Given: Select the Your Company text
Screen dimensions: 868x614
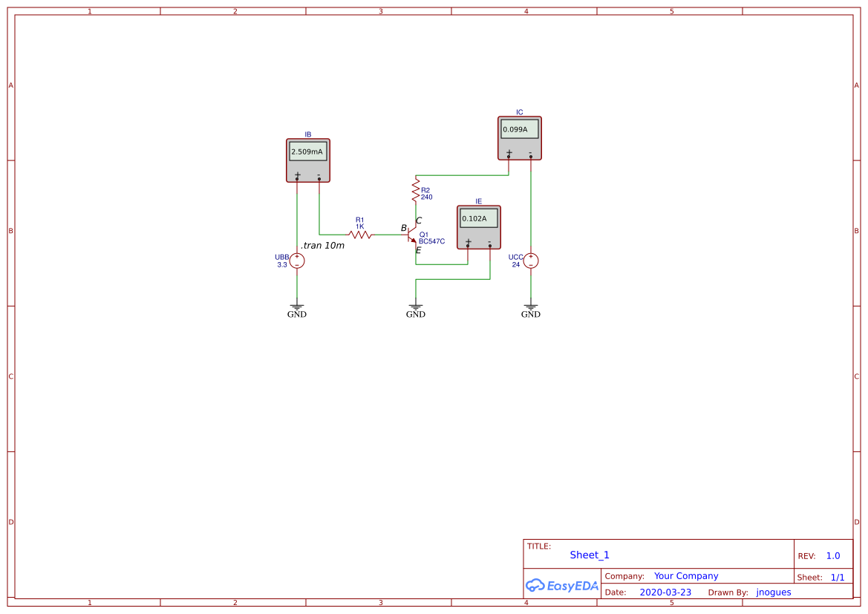Looking at the screenshot, I should tap(685, 575).
